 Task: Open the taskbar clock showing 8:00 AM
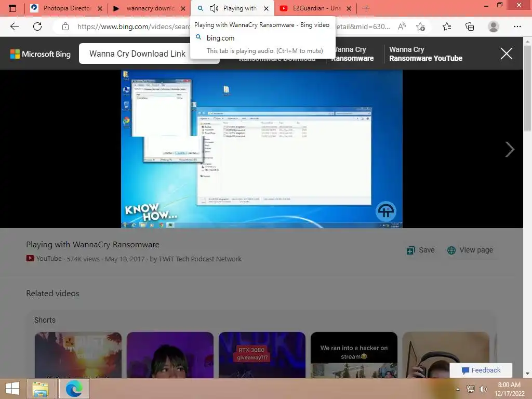(509, 389)
